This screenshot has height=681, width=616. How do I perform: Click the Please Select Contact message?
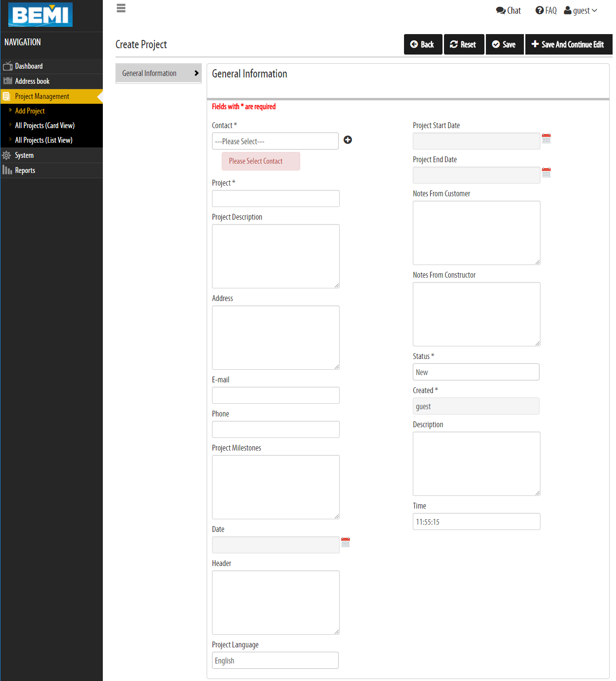(261, 161)
